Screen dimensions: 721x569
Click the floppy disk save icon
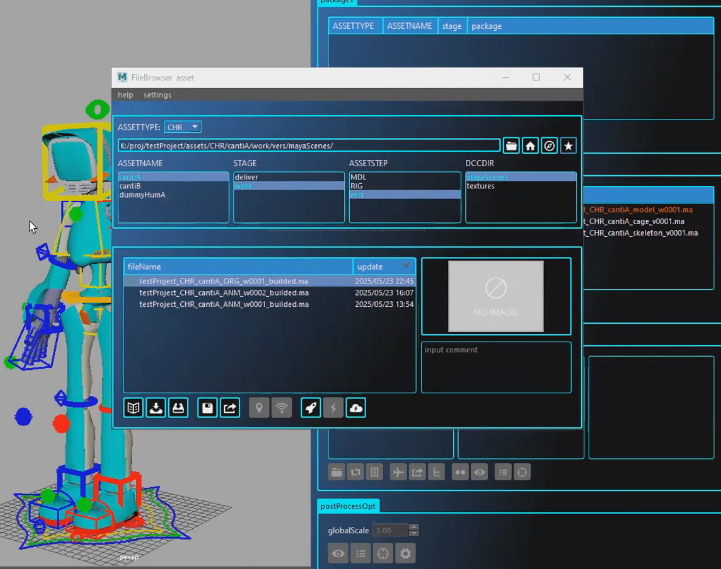207,408
